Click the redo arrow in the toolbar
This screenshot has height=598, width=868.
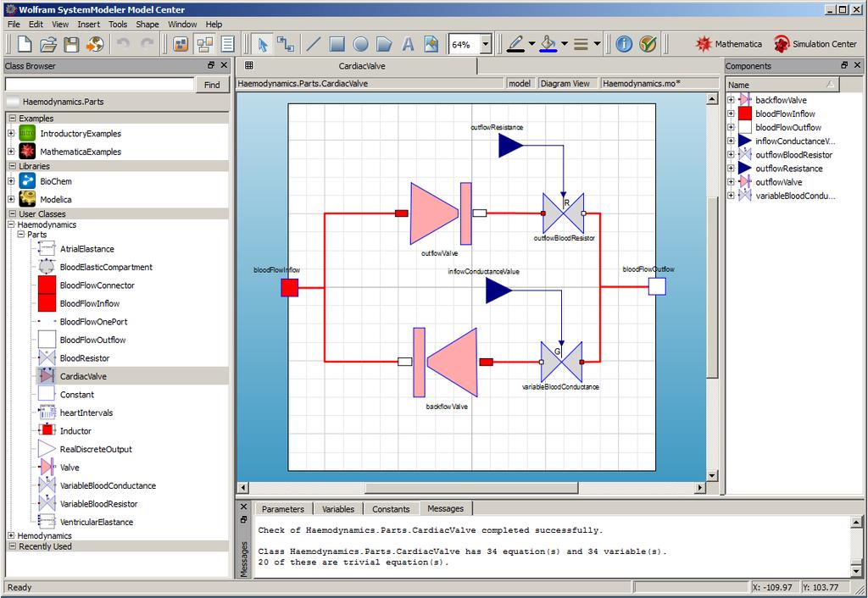click(147, 44)
